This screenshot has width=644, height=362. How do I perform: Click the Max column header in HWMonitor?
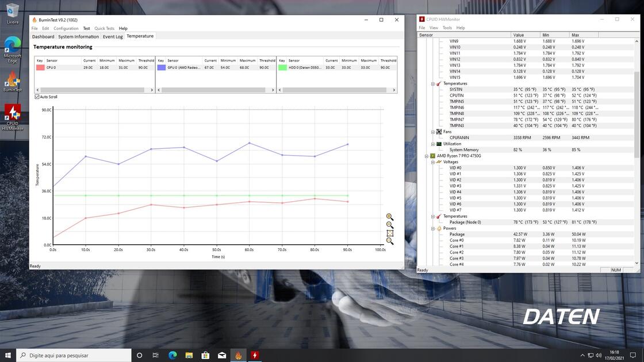pos(584,35)
